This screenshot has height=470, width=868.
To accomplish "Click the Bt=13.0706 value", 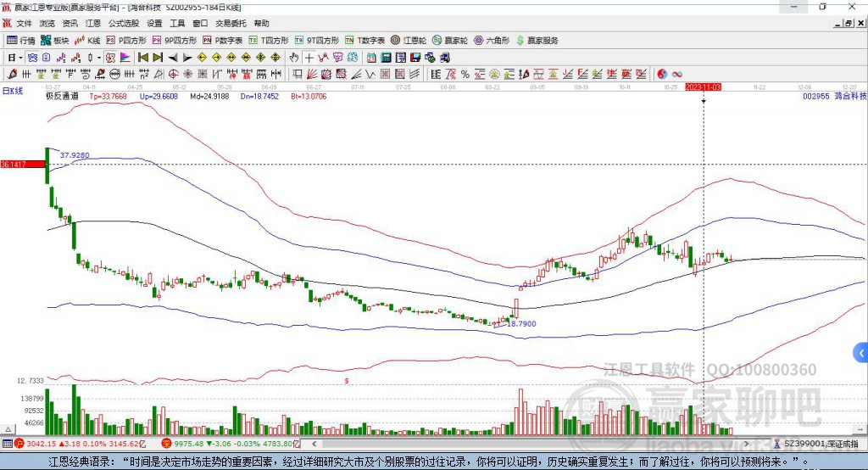I will point(309,97).
